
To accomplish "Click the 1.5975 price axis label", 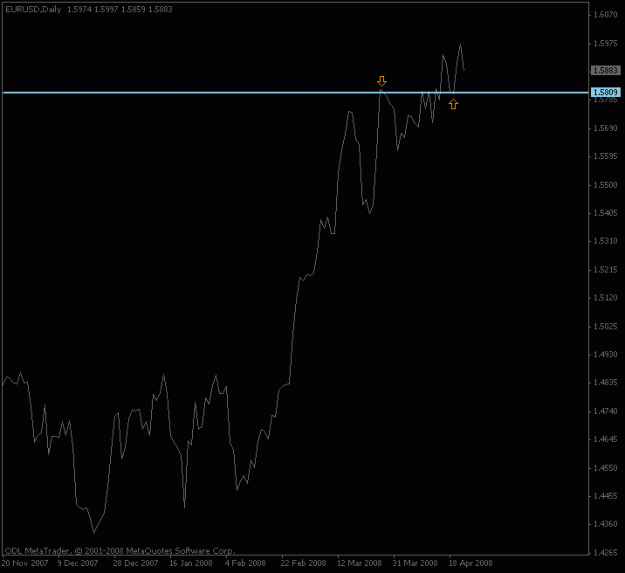I will coord(605,43).
